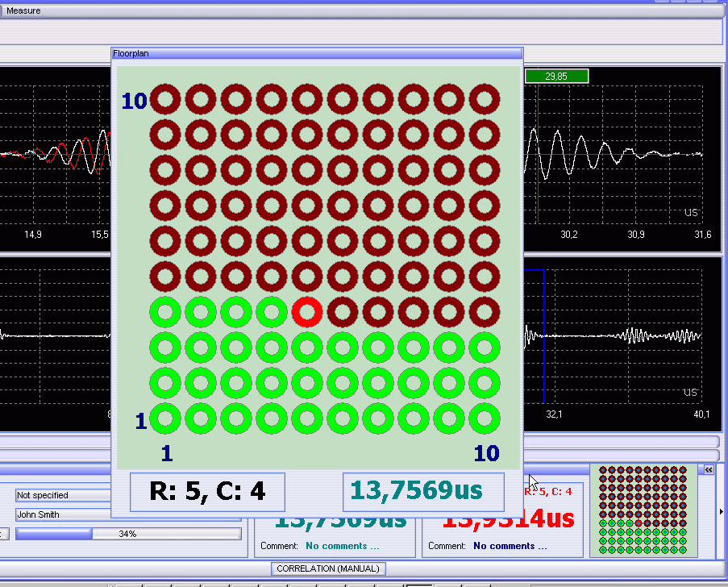Click dark red ring right of bright red ring
This screenshot has width=728, height=587.
coord(343,312)
